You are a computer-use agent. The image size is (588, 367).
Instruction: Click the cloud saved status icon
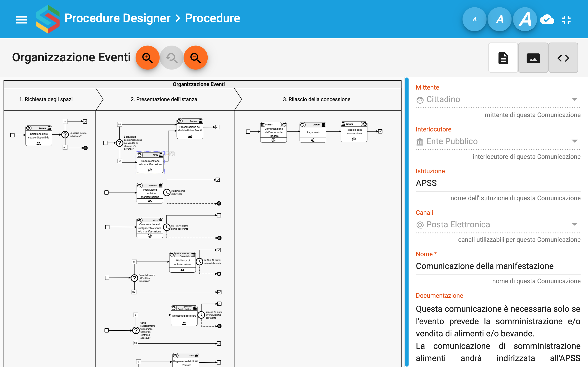pyautogui.click(x=547, y=19)
